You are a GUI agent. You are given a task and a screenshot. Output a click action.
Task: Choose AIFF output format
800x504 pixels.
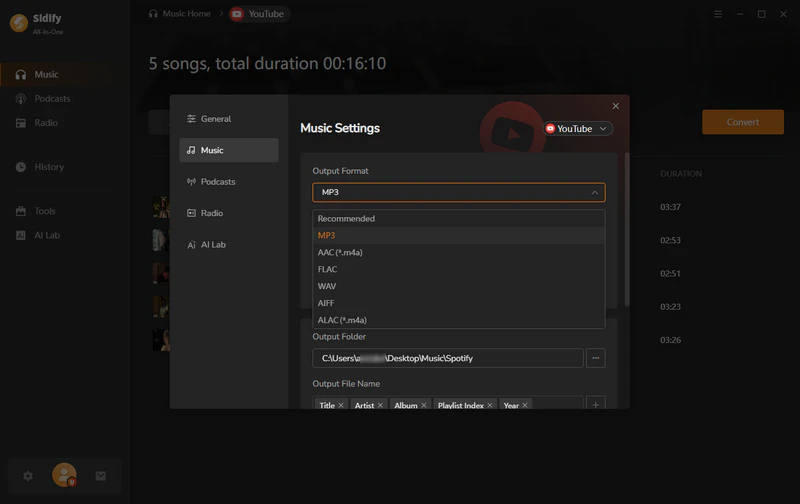(459, 303)
